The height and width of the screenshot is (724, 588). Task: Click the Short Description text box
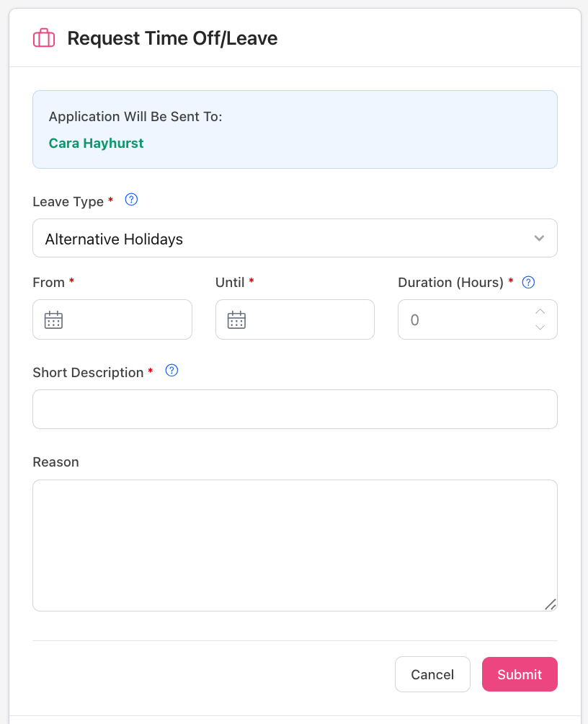(295, 410)
